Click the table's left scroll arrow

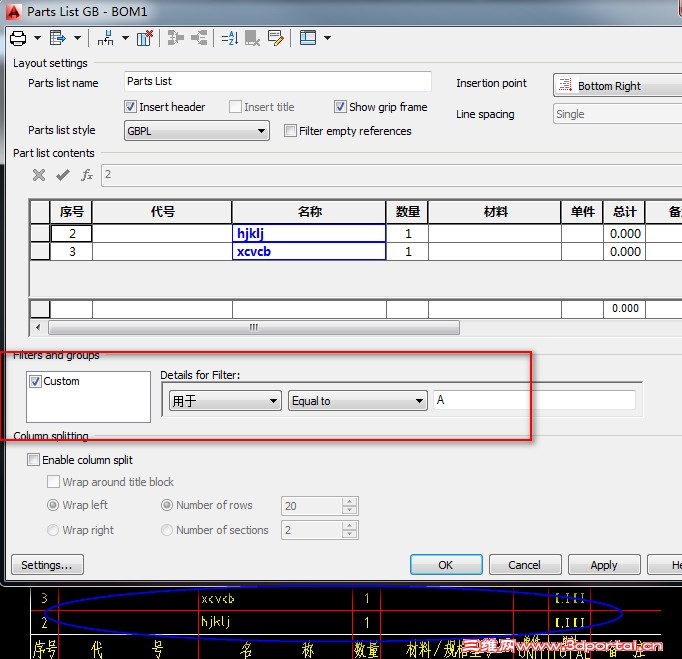coord(38,327)
